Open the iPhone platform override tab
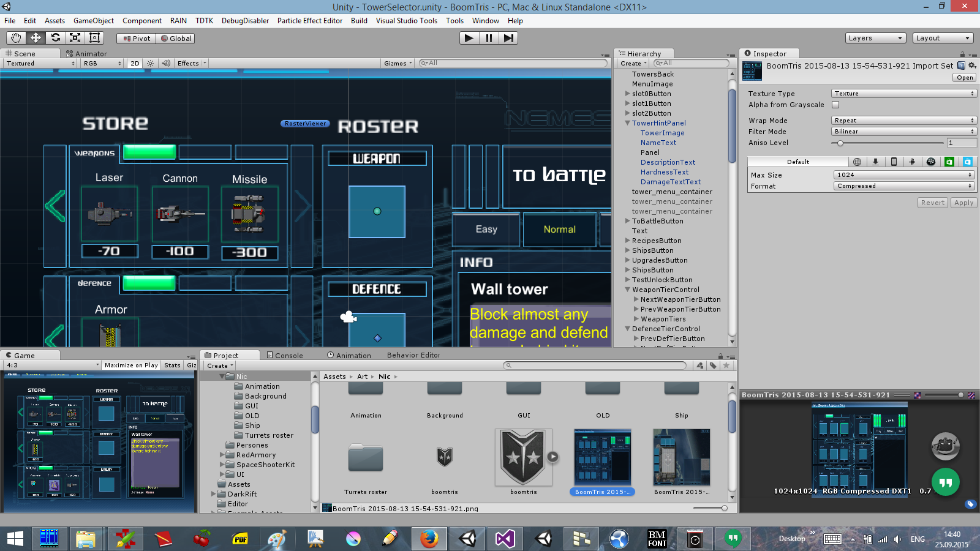Image resolution: width=980 pixels, height=551 pixels. click(894, 162)
